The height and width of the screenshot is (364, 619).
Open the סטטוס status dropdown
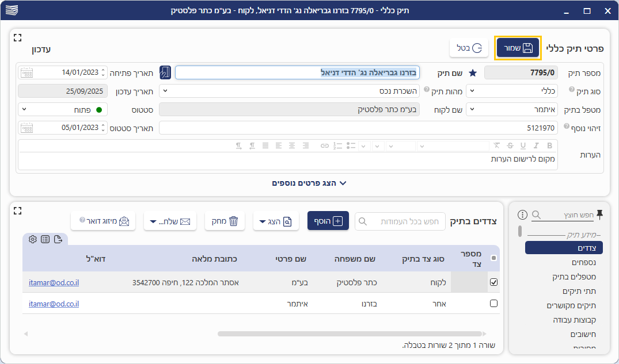63,109
